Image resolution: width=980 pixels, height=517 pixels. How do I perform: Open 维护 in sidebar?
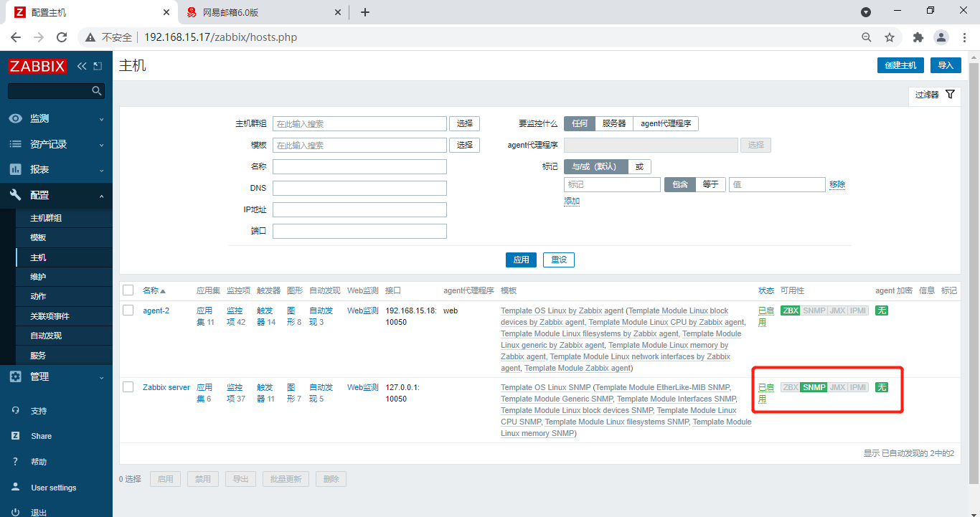point(38,277)
